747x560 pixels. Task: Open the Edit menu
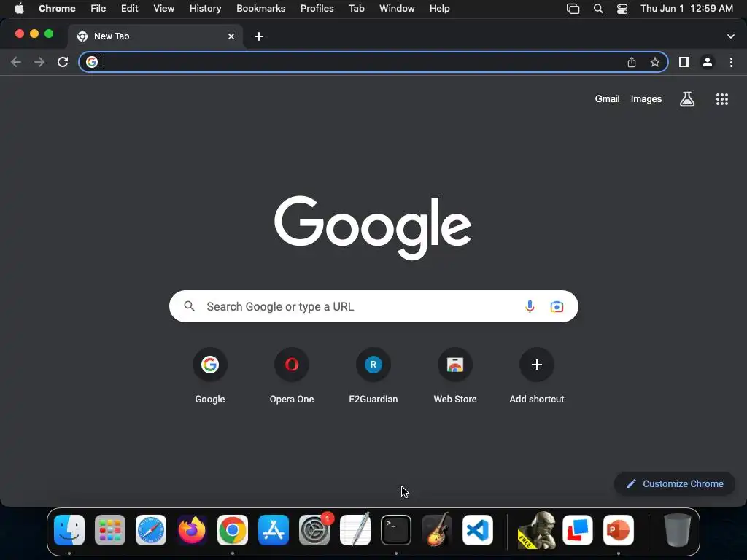tap(130, 8)
